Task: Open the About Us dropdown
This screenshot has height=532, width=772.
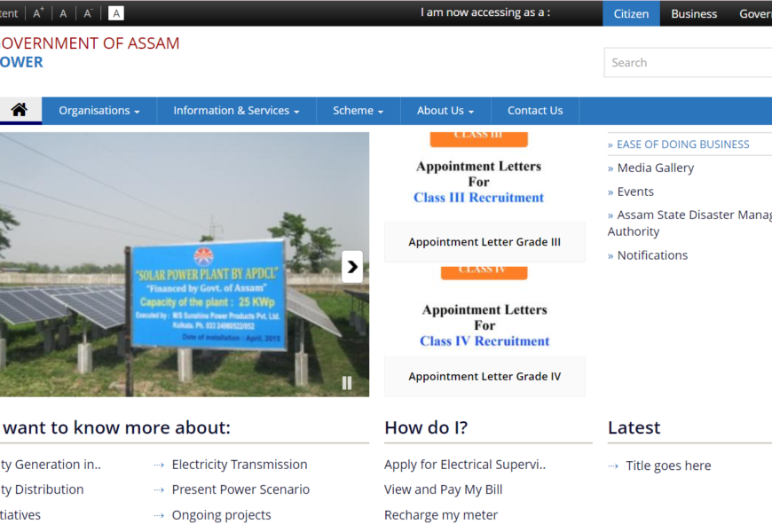Action: click(x=445, y=111)
